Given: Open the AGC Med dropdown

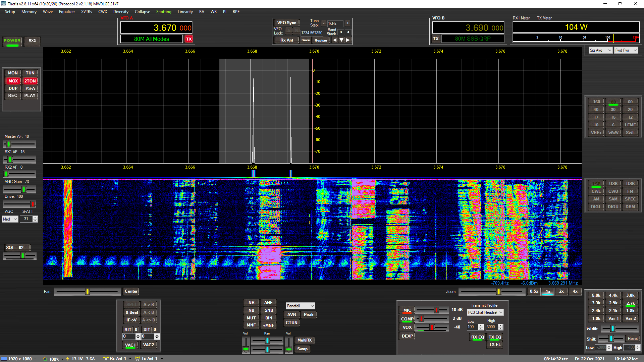Looking at the screenshot, I should point(10,219).
